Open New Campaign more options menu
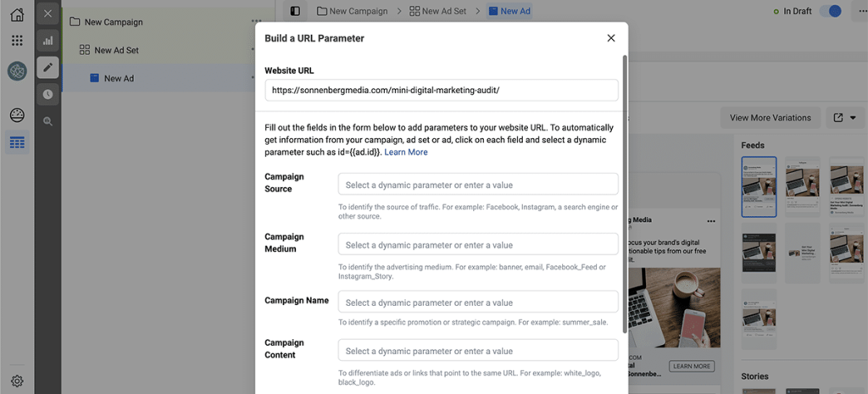Screen dimensions: 868x394 (x=256, y=22)
